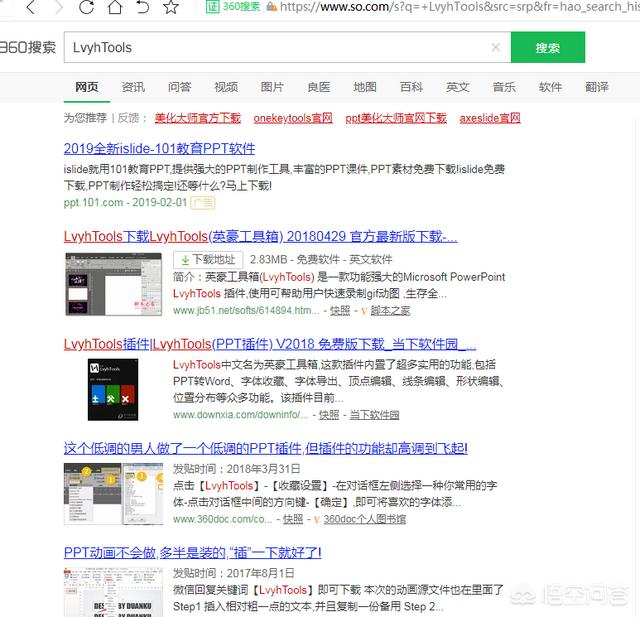Screen dimensions: 640x617
Task: Reload the page with the refresh icon
Action: tap(86, 7)
